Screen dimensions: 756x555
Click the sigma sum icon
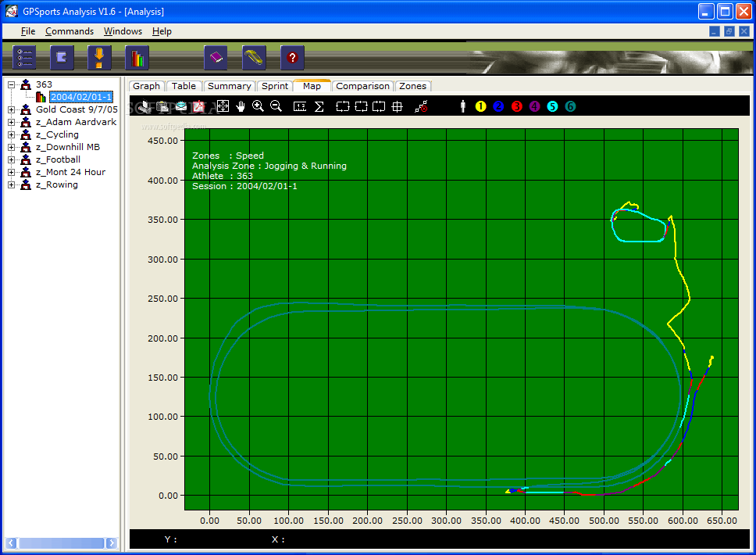click(x=319, y=106)
